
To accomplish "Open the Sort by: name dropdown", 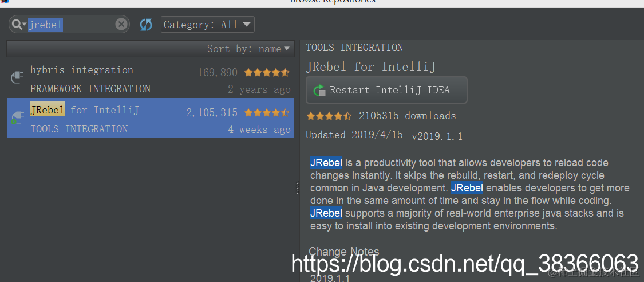I will (x=248, y=49).
